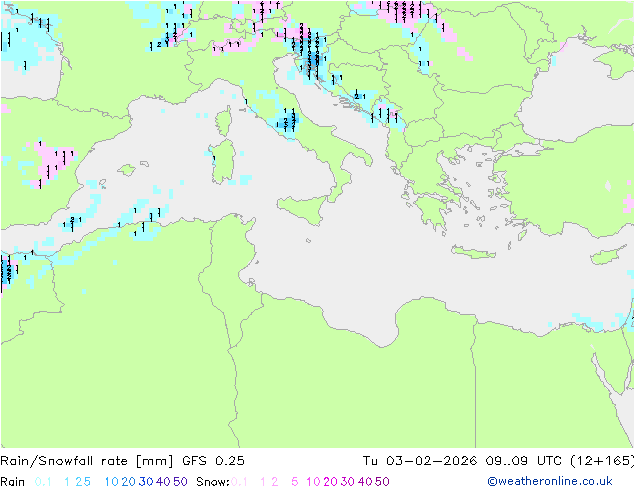Select the snow legend value 10
634x490 pixels.
point(313,482)
